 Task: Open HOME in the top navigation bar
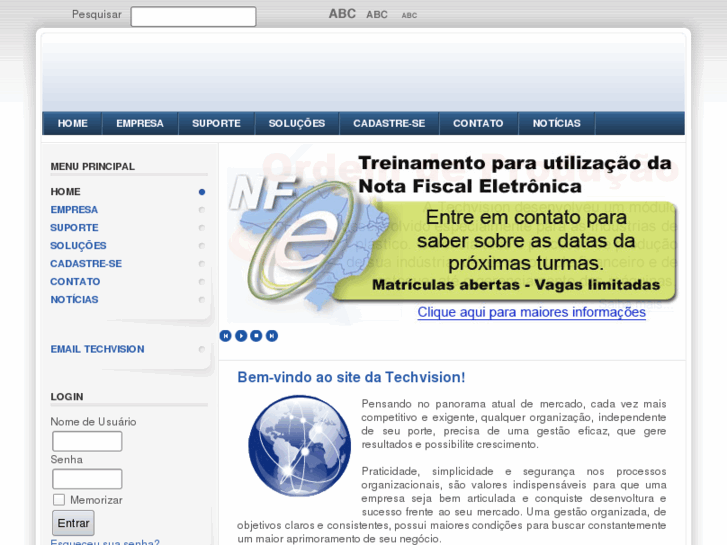pyautogui.click(x=72, y=123)
